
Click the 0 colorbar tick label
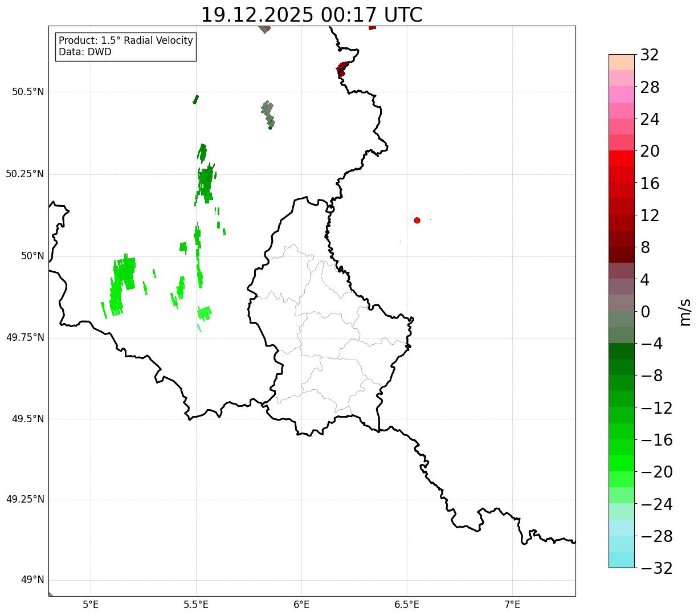pyautogui.click(x=645, y=312)
